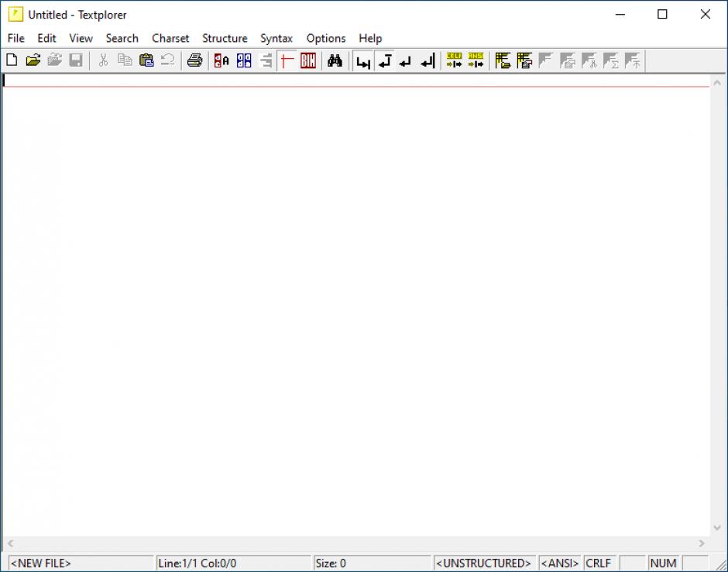Open the Syntax menu
Viewport: 728px width, 572px height.
click(x=276, y=38)
